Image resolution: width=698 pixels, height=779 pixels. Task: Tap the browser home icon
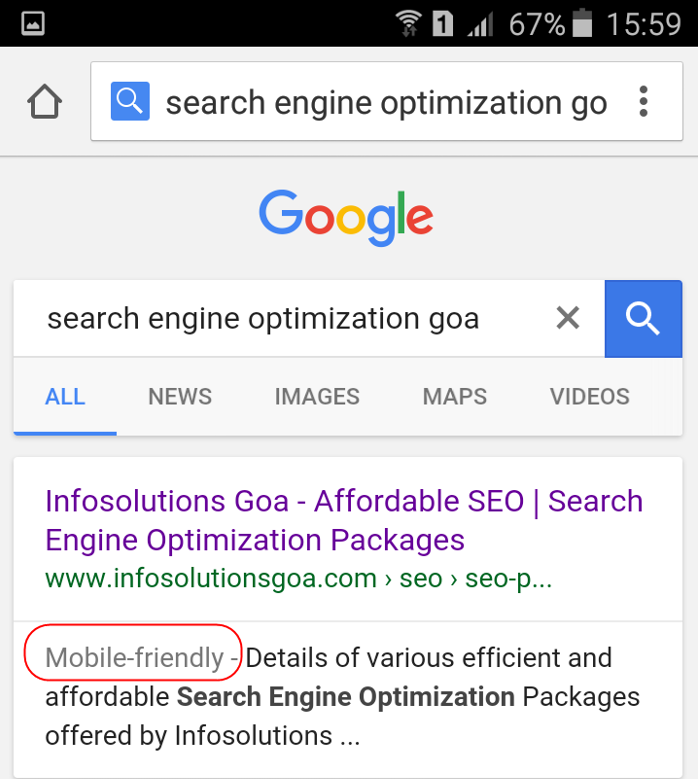(x=44, y=102)
